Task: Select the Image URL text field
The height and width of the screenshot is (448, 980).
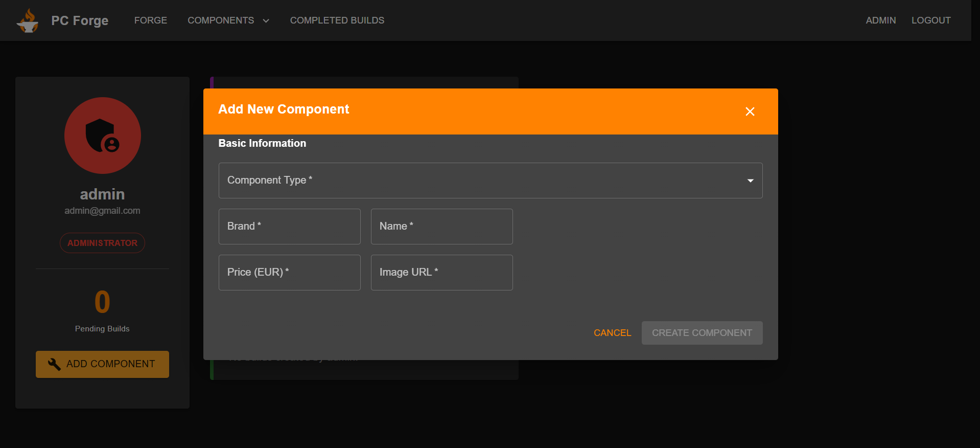Action: point(441,273)
